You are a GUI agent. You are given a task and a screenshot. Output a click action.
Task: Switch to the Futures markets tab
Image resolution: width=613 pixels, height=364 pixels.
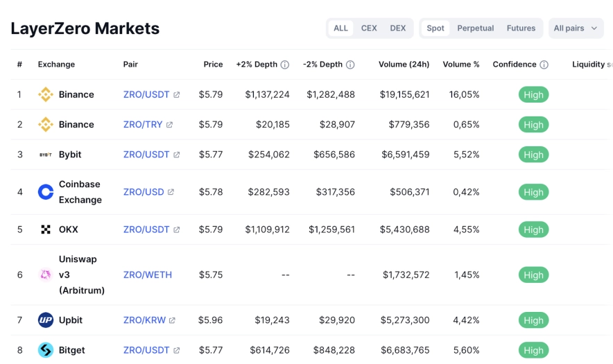[x=521, y=28]
